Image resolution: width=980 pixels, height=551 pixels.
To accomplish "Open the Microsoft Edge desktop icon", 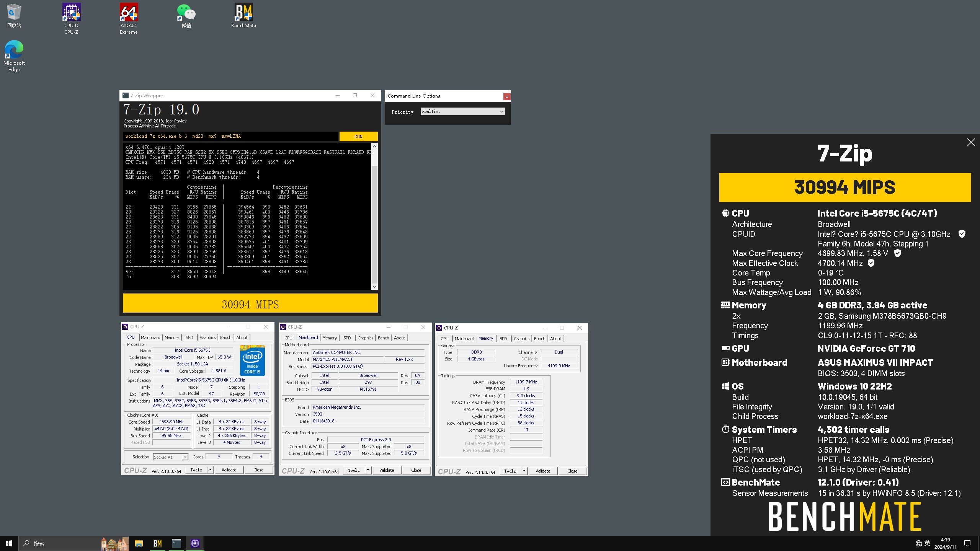I will click(14, 56).
